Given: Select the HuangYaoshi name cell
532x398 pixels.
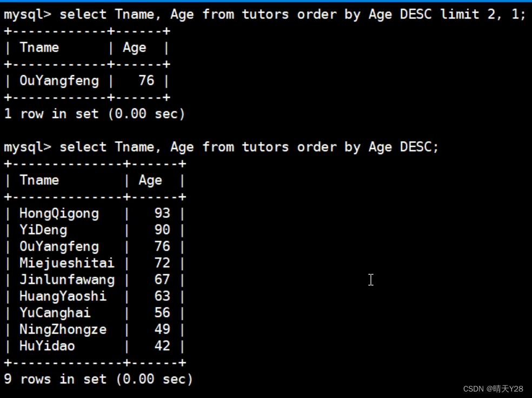Looking at the screenshot, I should click(x=63, y=296).
